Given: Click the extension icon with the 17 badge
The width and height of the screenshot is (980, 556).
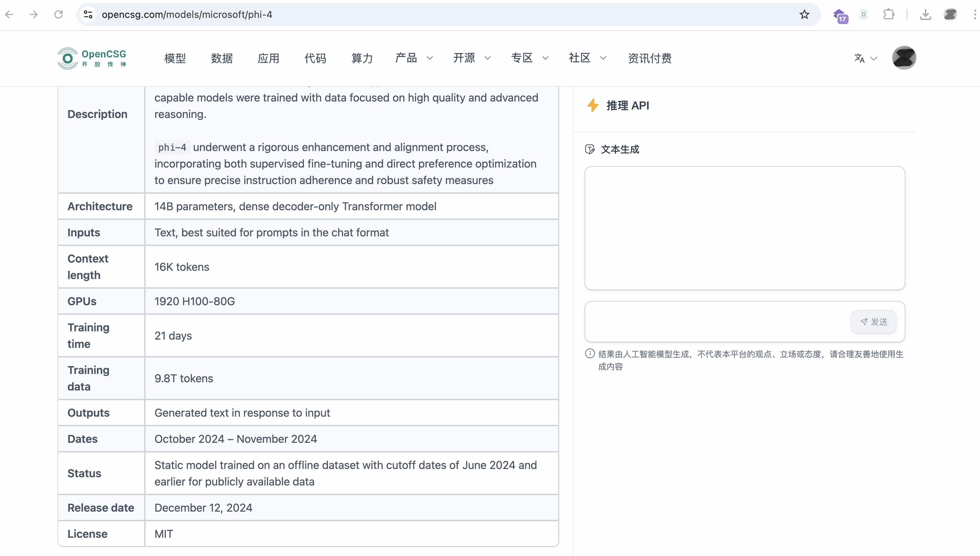Looking at the screenshot, I should coord(840,15).
